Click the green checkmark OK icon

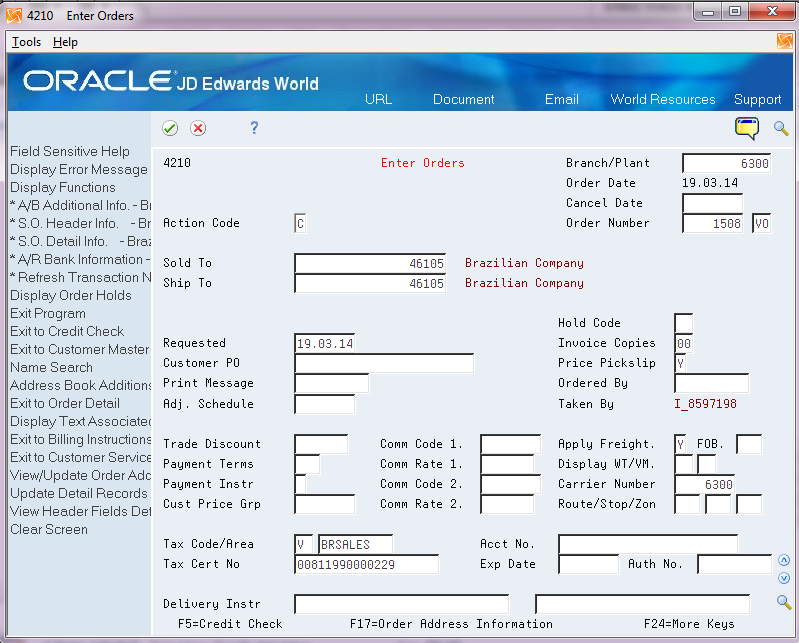tap(170, 128)
